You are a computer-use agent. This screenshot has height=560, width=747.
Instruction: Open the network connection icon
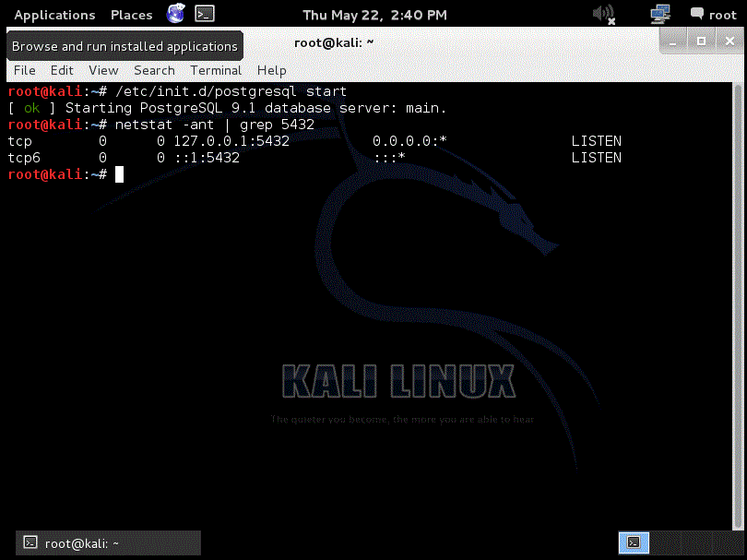[660, 14]
